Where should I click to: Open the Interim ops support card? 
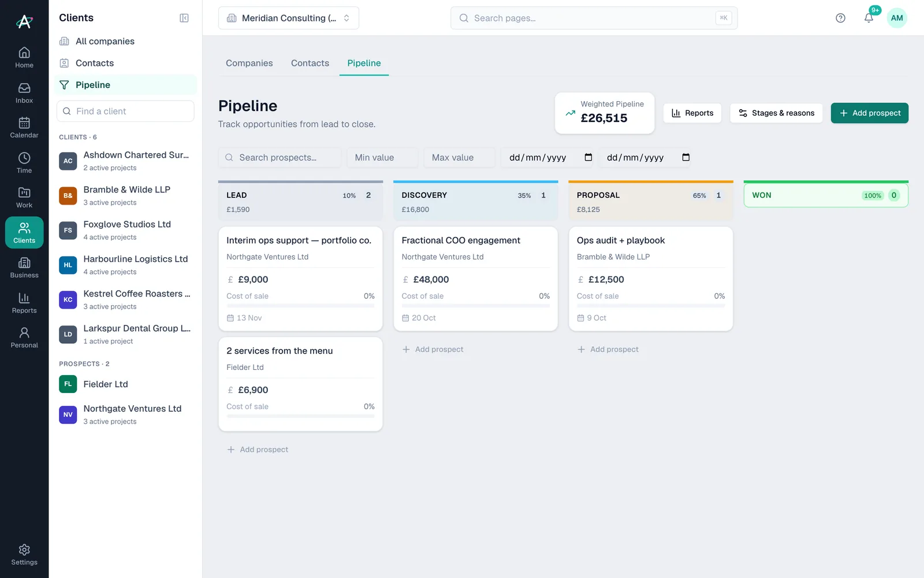pyautogui.click(x=300, y=279)
